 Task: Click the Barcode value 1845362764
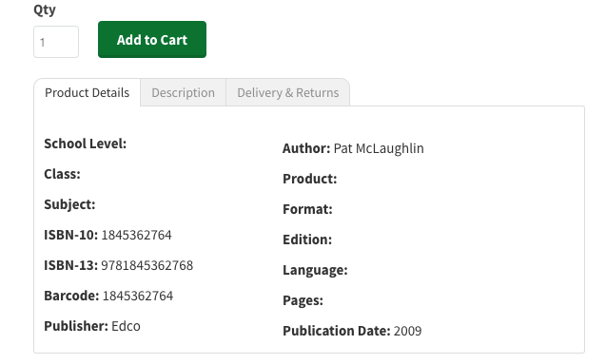point(138,296)
